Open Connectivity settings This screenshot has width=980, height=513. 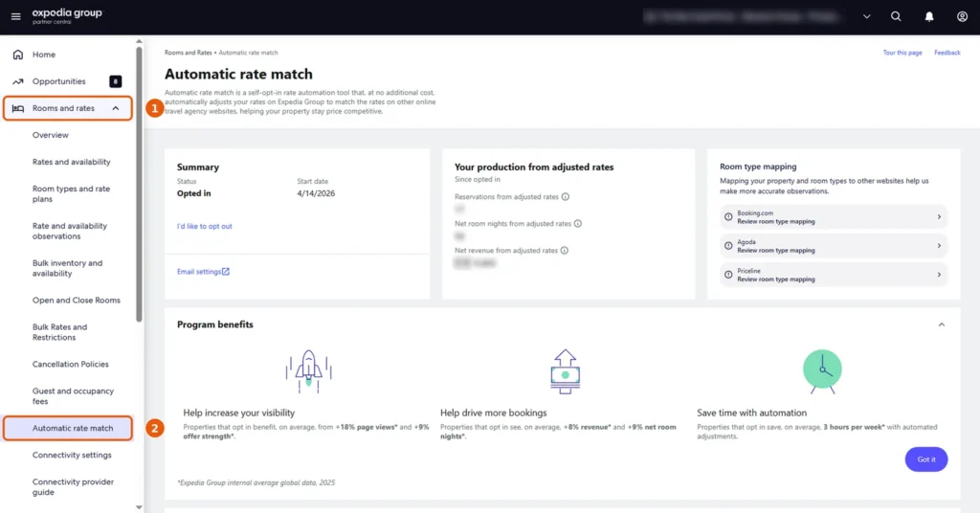[72, 455]
